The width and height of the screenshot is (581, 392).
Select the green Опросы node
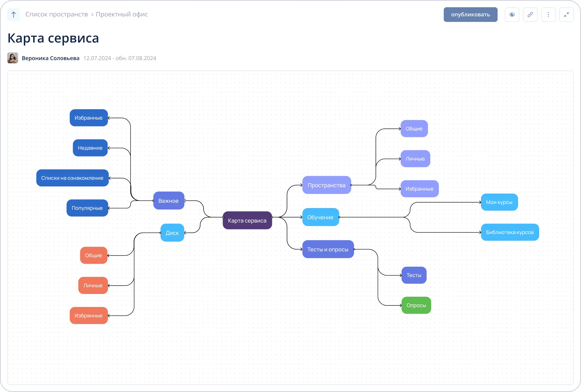click(x=416, y=305)
